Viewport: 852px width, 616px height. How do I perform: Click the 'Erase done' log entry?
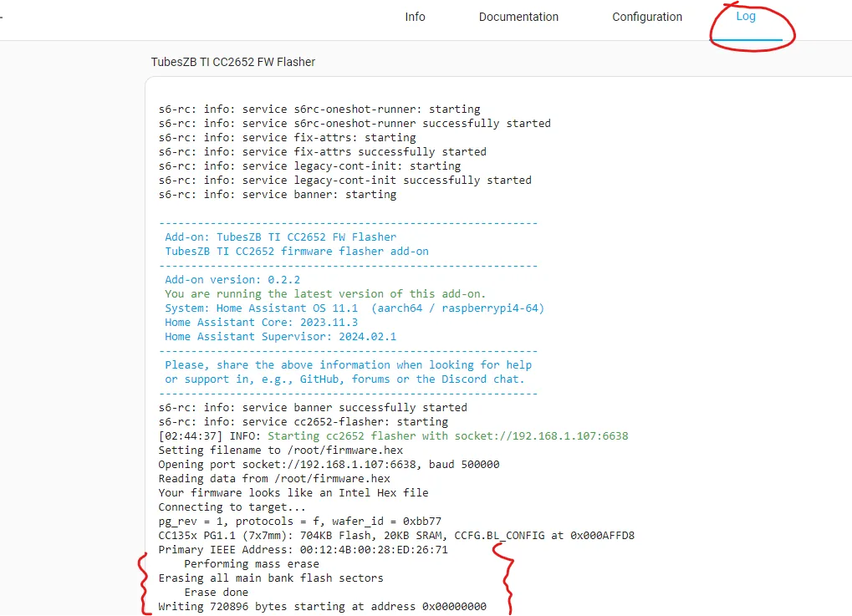pyautogui.click(x=216, y=593)
